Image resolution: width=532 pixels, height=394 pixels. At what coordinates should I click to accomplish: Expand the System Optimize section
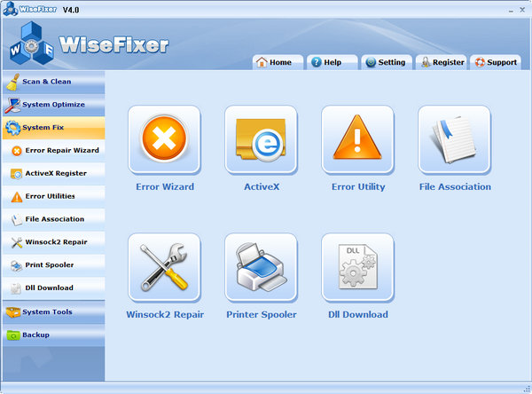tap(51, 105)
